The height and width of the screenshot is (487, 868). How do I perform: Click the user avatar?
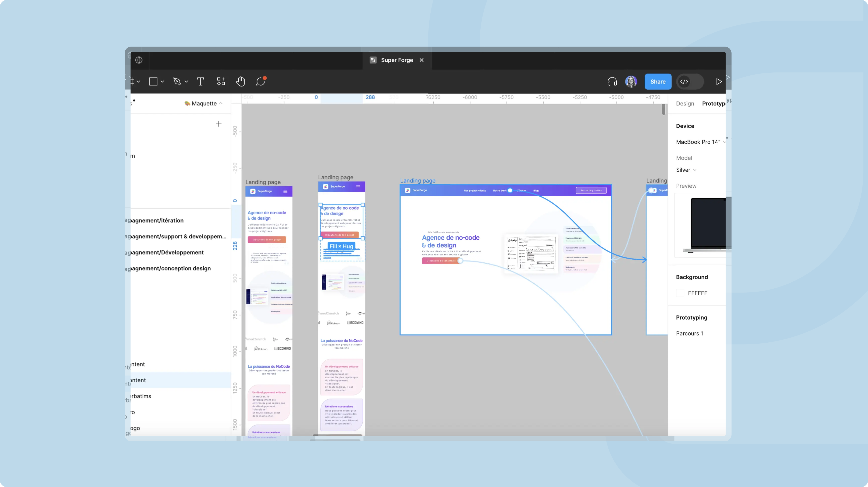(x=631, y=82)
